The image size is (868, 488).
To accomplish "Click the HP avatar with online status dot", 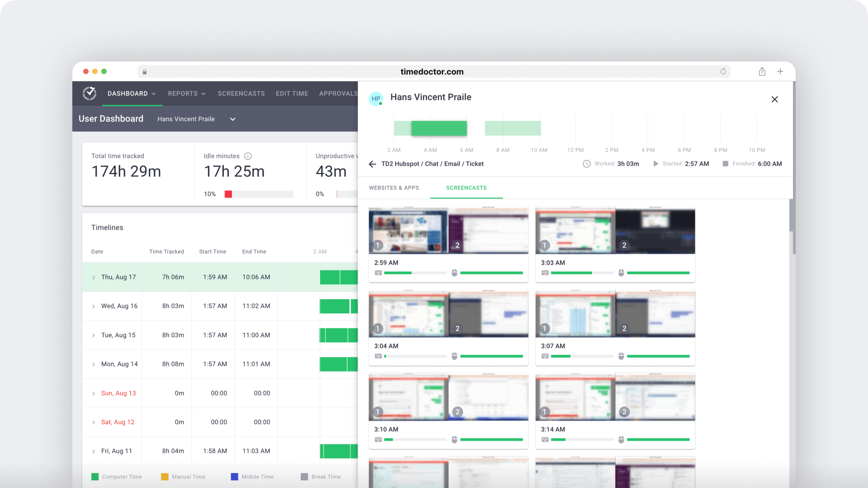I will (x=376, y=99).
